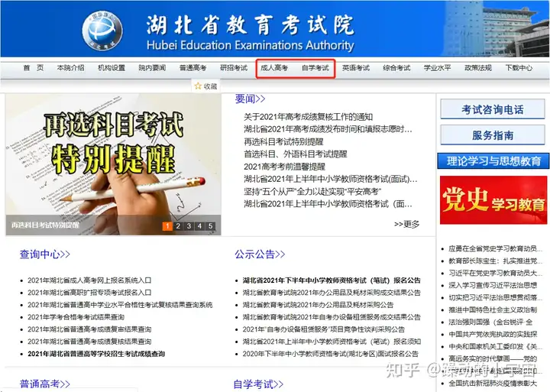Open 法治强则国强（金台锐评 link
Screen dimensions: 550x392
pyautogui.click(x=490, y=322)
